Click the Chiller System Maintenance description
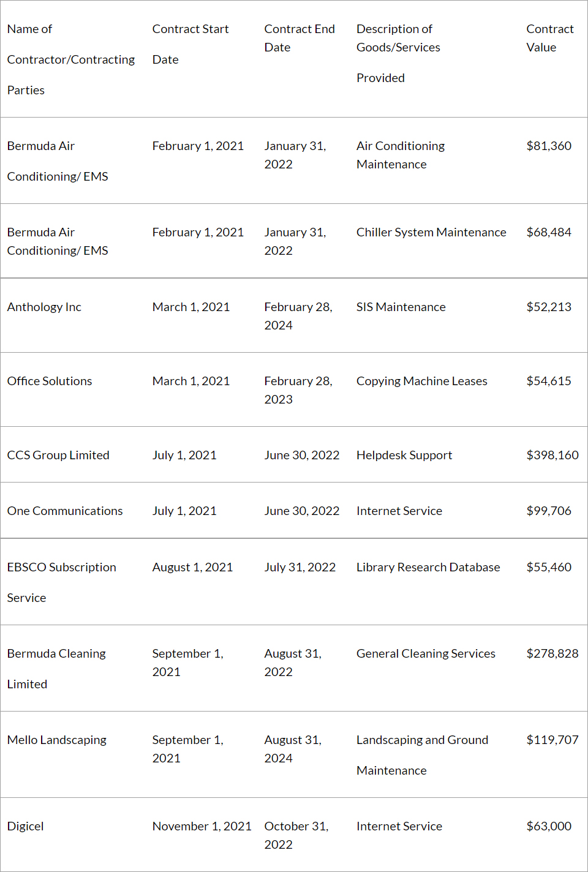 coord(431,232)
